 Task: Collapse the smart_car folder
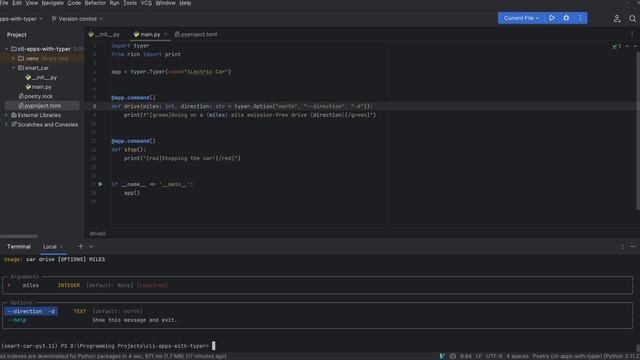click(13, 68)
